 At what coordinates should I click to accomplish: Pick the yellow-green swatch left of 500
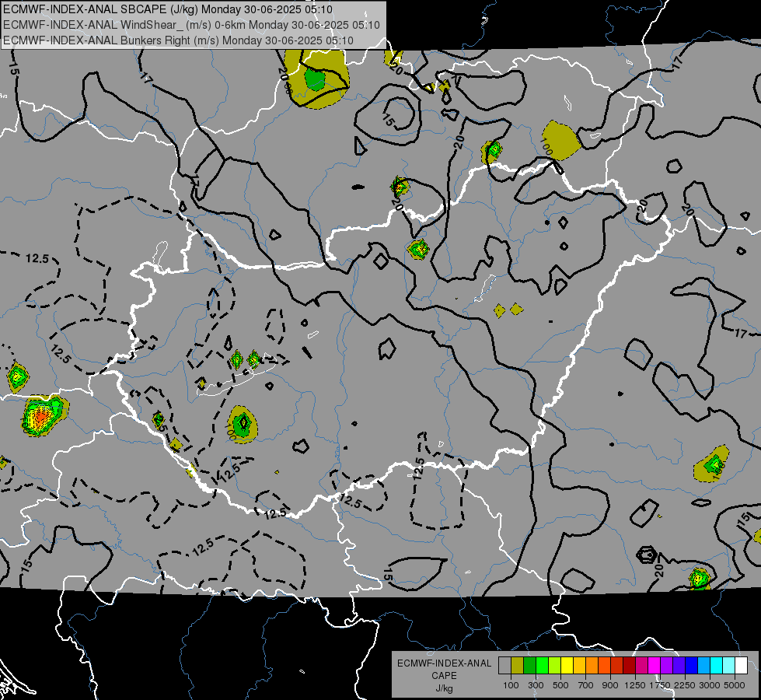[x=554, y=666]
